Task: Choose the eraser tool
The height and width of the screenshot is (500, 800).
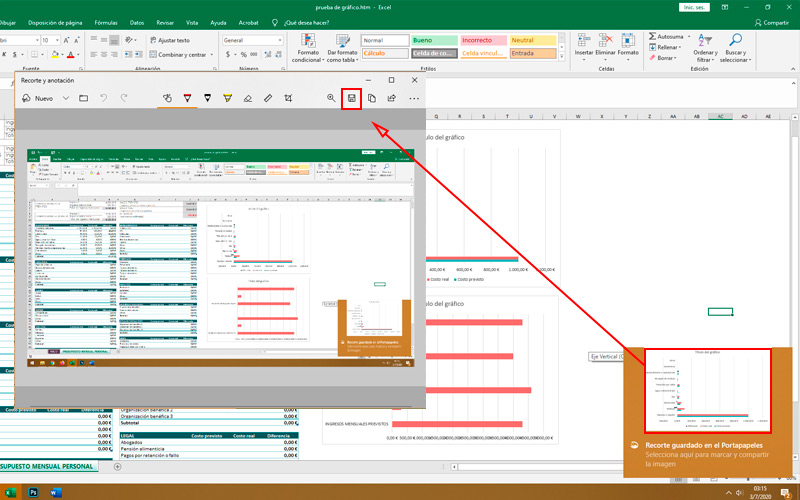Action: tap(248, 98)
